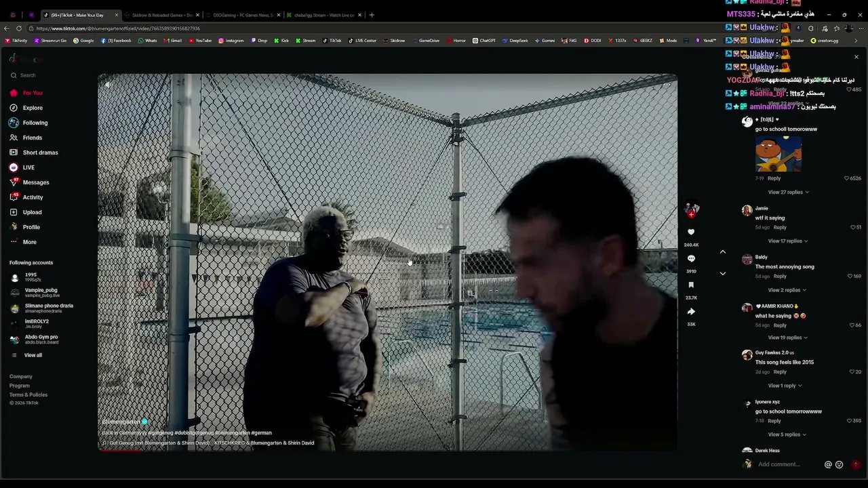
Task: Like AAMIR KHANO's comment
Action: pos(853,325)
